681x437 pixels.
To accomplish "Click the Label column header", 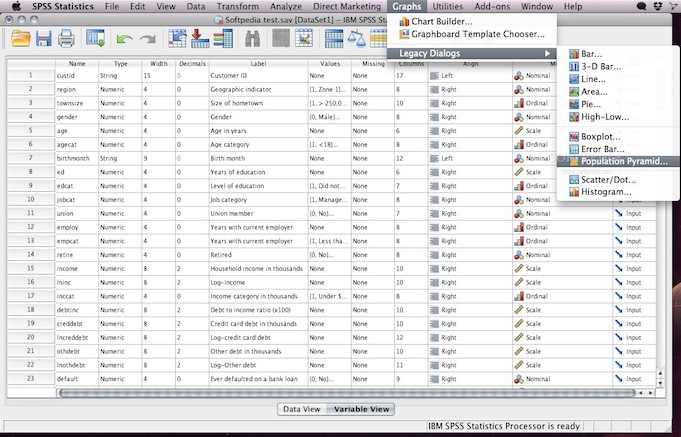I will tap(258, 63).
